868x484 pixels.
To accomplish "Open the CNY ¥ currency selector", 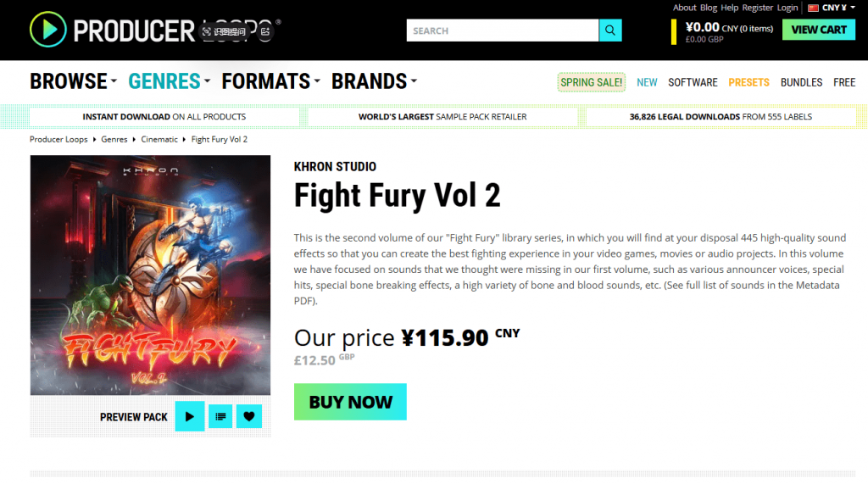I will (835, 8).
